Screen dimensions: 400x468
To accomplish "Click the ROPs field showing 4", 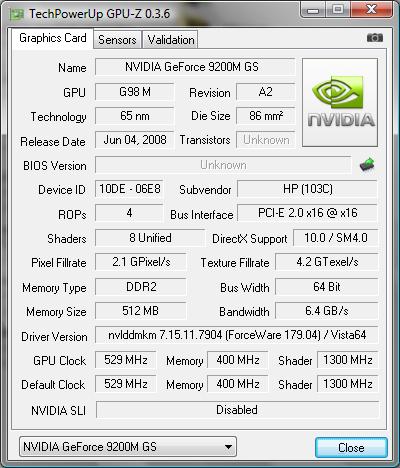I will [x=129, y=213].
